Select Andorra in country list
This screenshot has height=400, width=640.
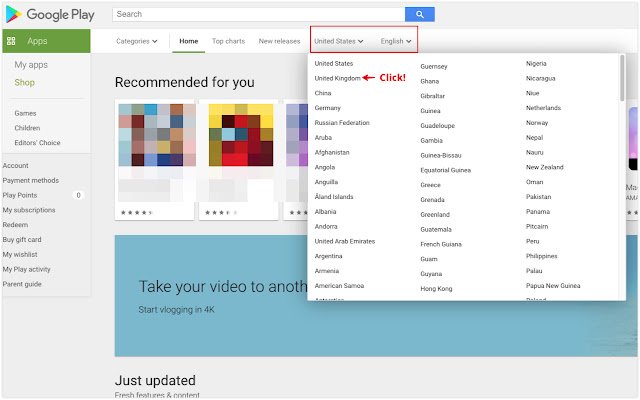[326, 226]
